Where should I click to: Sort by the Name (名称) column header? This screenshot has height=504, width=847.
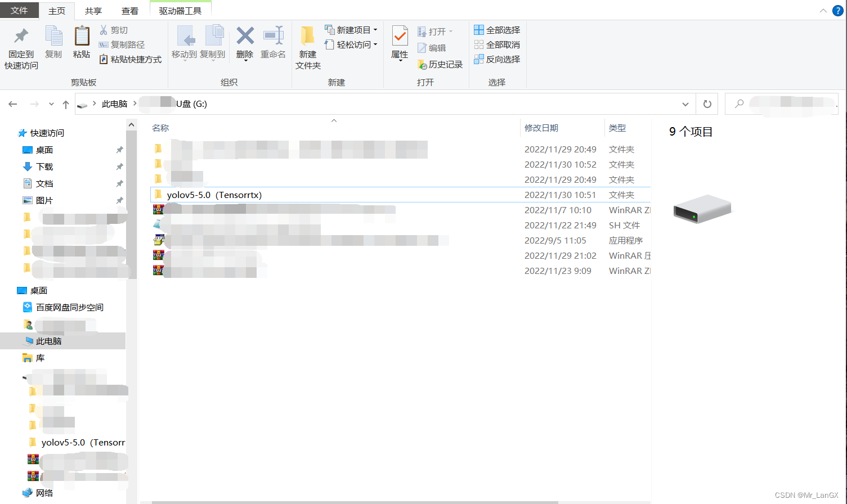pos(160,128)
